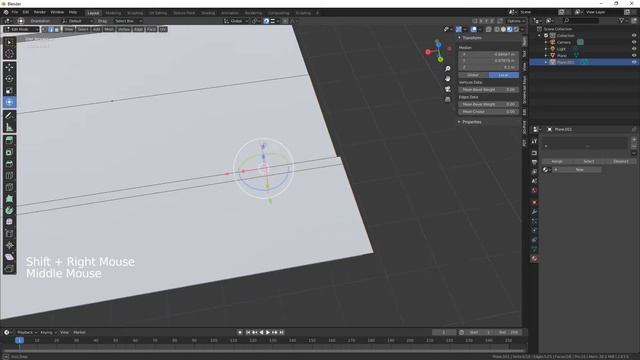Open the World properties tab icon

[x=534, y=190]
